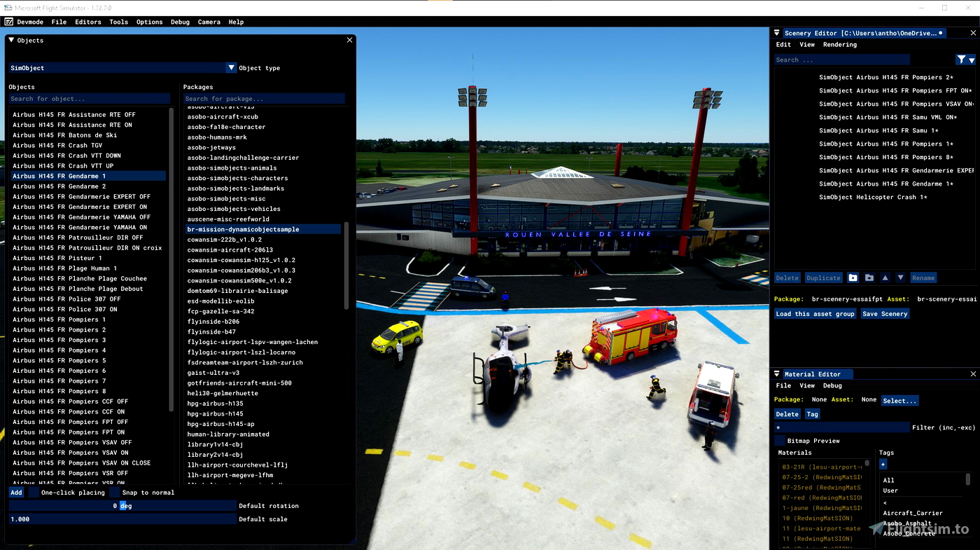980x550 pixels.
Task: Click the Search for package field
Action: pyautogui.click(x=264, y=99)
